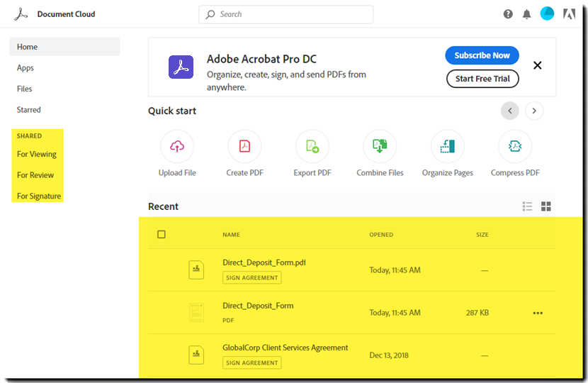Click the file icon for Direct_Deposit_Form.pdf agreement
588x383 pixels.
[196, 270]
